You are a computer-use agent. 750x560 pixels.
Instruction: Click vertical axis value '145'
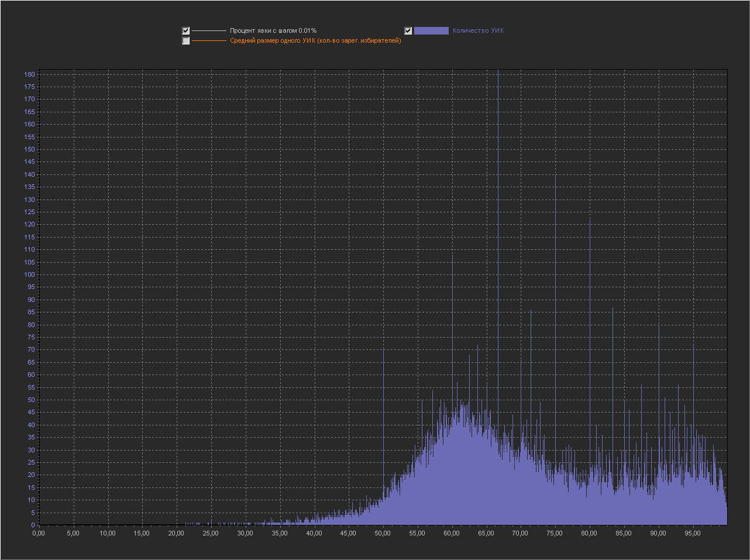pos(30,162)
